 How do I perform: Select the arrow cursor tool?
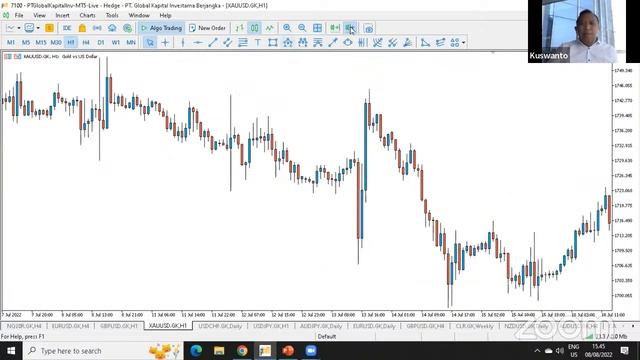pyautogui.click(x=150, y=42)
